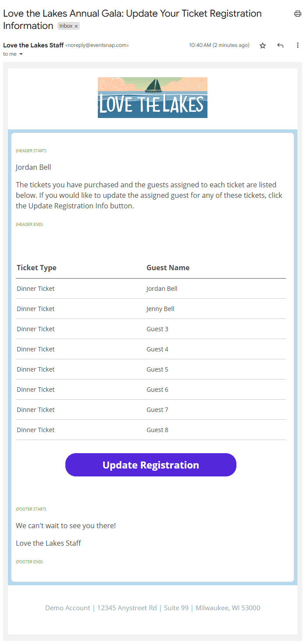Star the Love the Lakes email
This screenshot has height=644, width=307.
click(263, 46)
